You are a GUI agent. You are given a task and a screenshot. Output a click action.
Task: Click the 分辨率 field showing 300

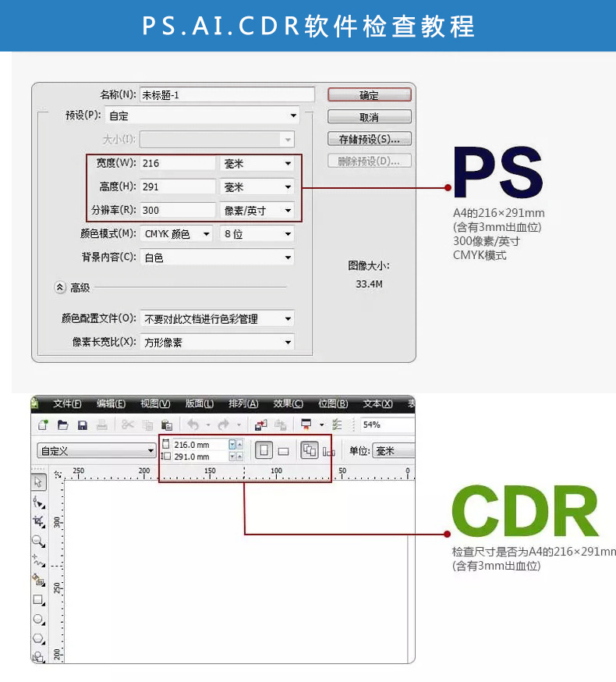click(178, 211)
